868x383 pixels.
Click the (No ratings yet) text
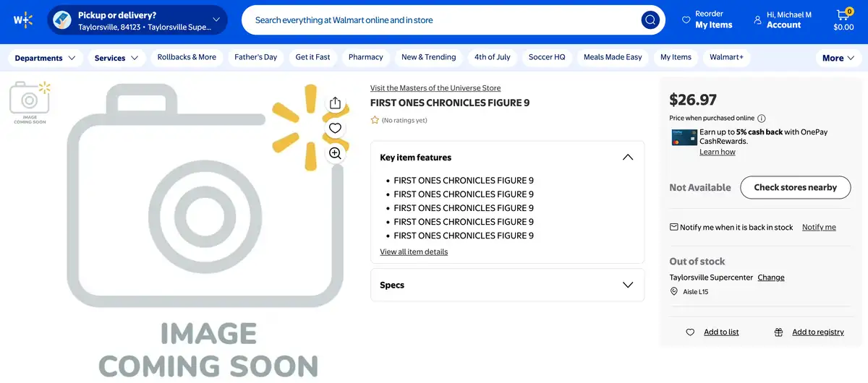(x=404, y=120)
